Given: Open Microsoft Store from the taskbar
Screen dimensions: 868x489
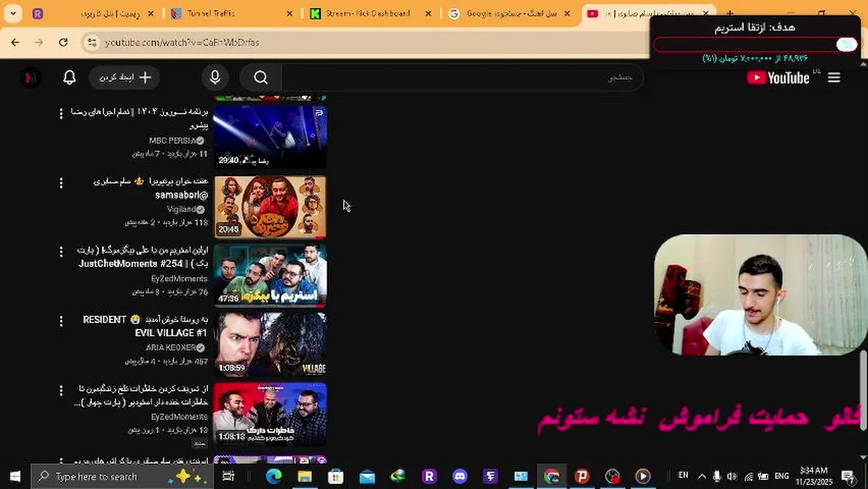Looking at the screenshot, I should (336, 477).
